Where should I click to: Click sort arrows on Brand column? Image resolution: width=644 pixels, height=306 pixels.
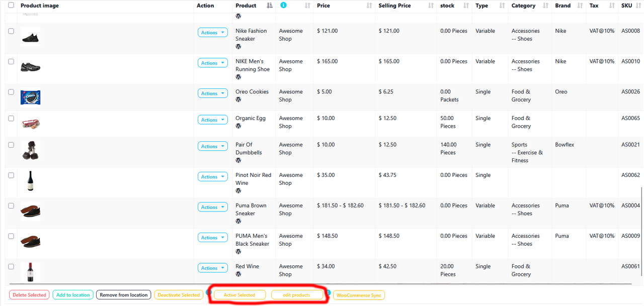click(581, 6)
